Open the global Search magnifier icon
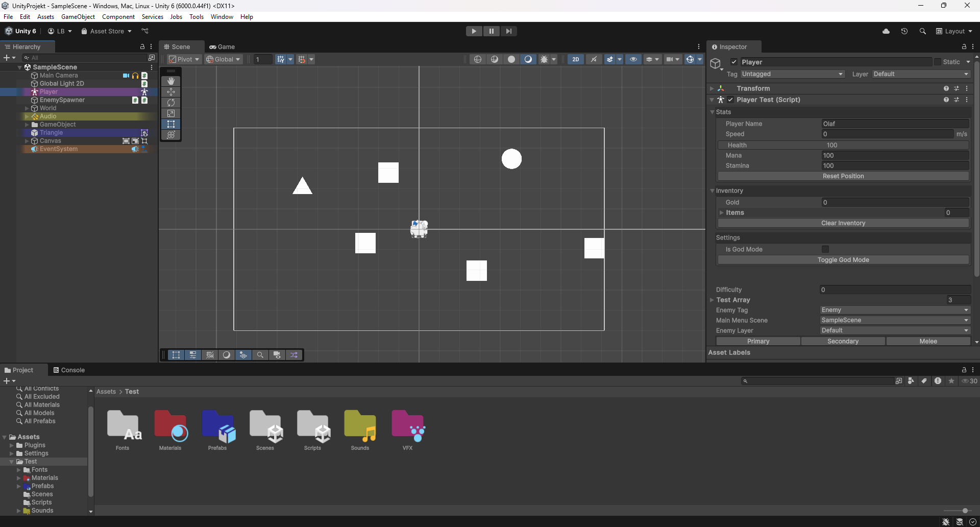This screenshot has height=527, width=980. (x=923, y=31)
